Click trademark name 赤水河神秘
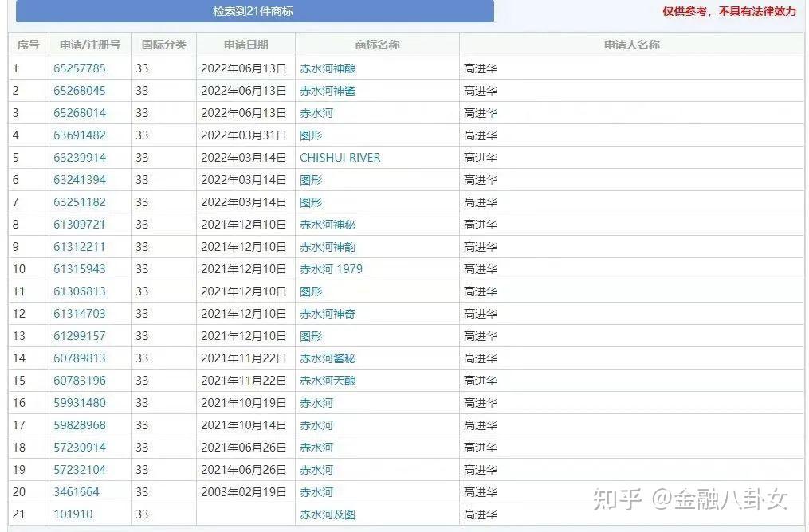 pyautogui.click(x=328, y=225)
